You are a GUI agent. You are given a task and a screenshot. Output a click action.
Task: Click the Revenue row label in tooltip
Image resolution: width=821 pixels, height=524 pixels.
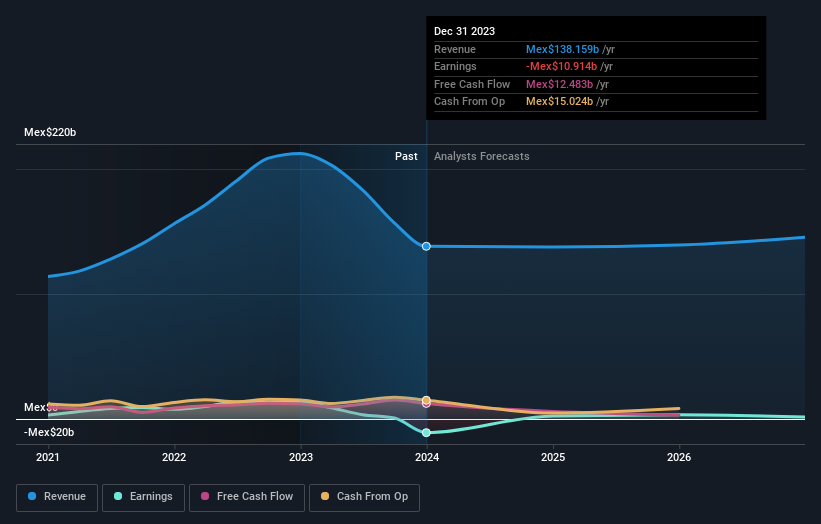[x=454, y=49]
